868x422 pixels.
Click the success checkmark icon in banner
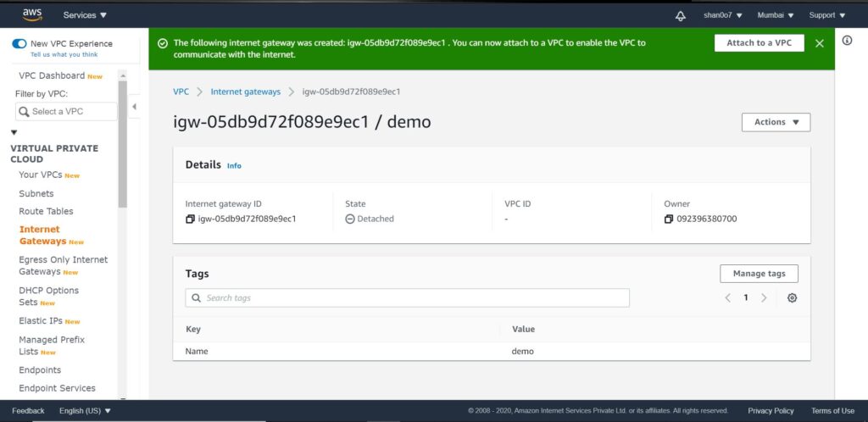(163, 43)
